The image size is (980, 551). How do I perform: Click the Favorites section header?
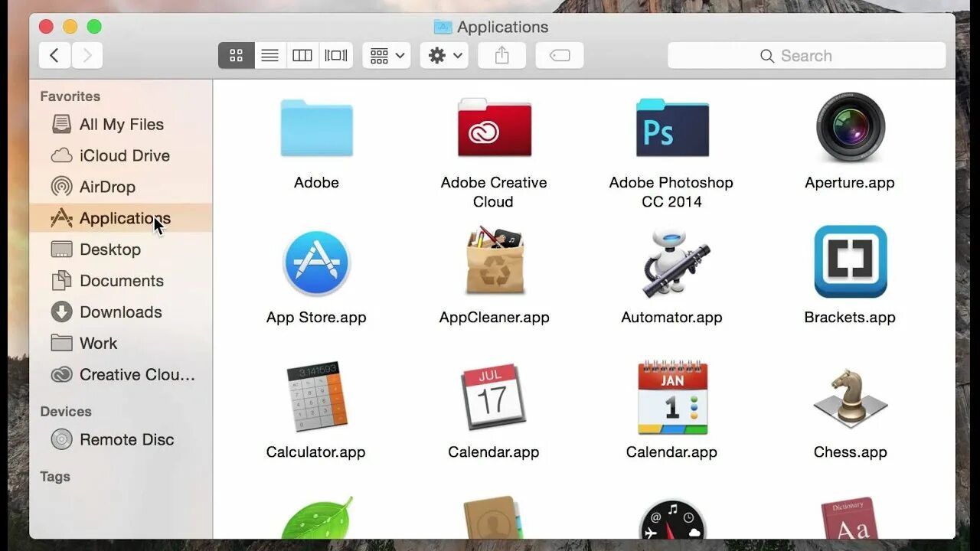click(70, 96)
